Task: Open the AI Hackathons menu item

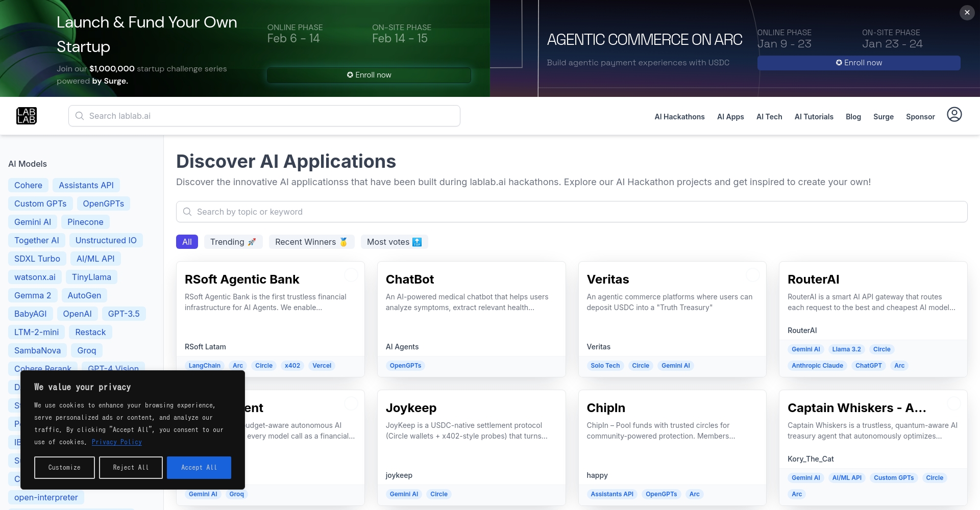Action: 679,117
